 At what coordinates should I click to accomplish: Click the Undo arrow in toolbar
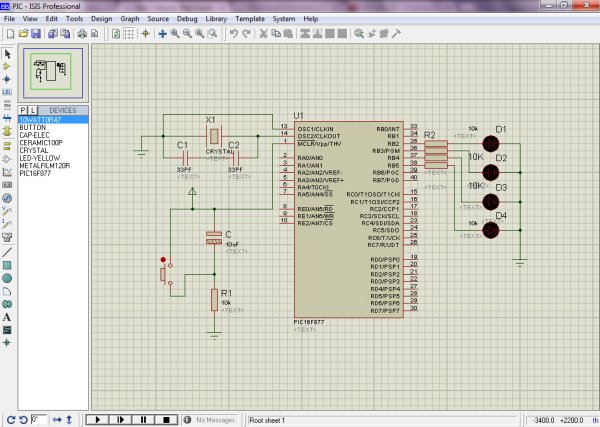point(233,33)
